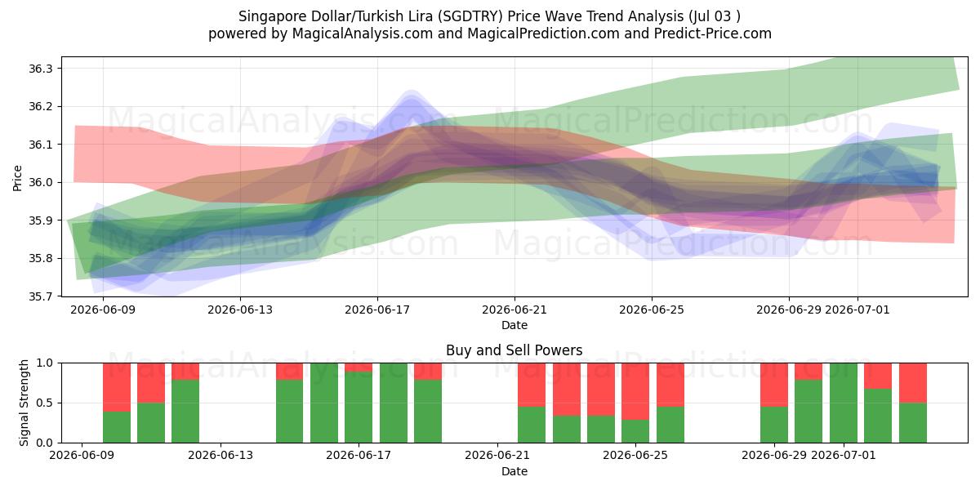980x490 pixels.
Task: Click 2026-06-13 tick on the price chart
Action: (240, 310)
